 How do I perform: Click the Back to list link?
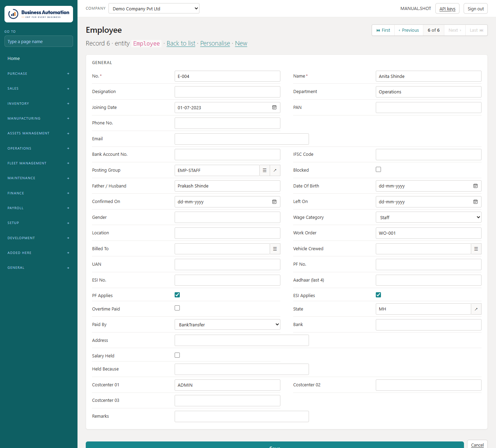coord(181,43)
